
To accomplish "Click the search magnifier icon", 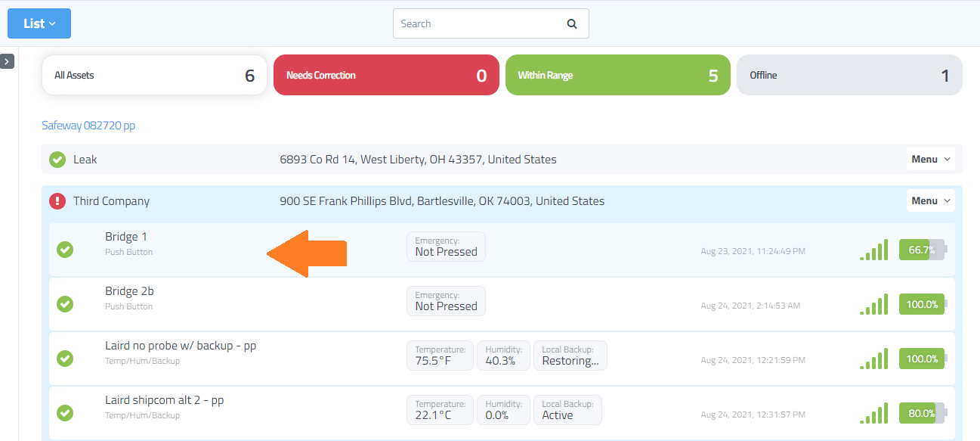I will tap(572, 23).
